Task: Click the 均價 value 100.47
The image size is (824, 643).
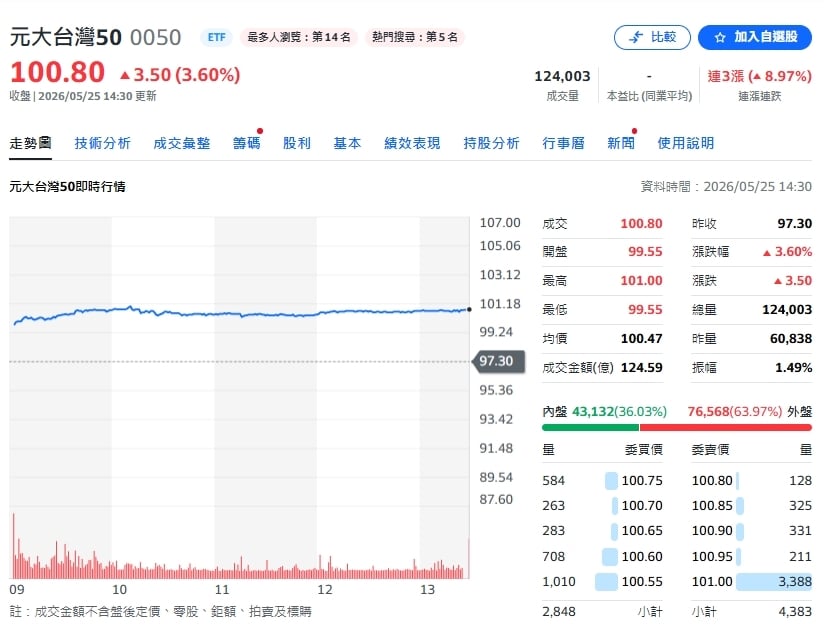Action: [x=641, y=339]
